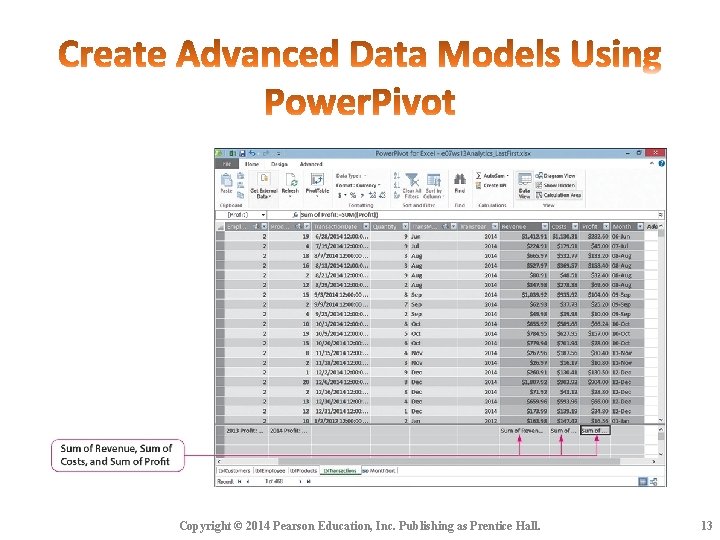The height and width of the screenshot is (540, 720).
Task: Click the function fx icon in formula bar
Action: pos(295,215)
